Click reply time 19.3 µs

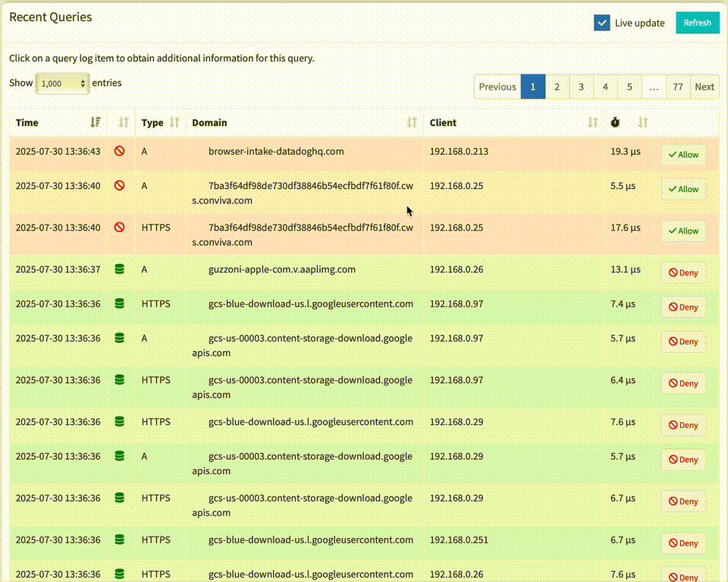[626, 151]
